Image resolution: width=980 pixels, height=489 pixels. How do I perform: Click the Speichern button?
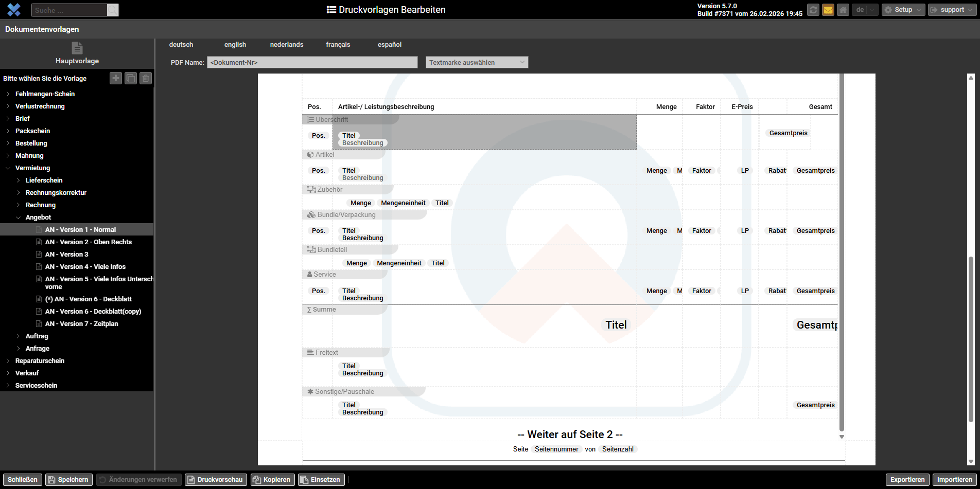pos(69,480)
